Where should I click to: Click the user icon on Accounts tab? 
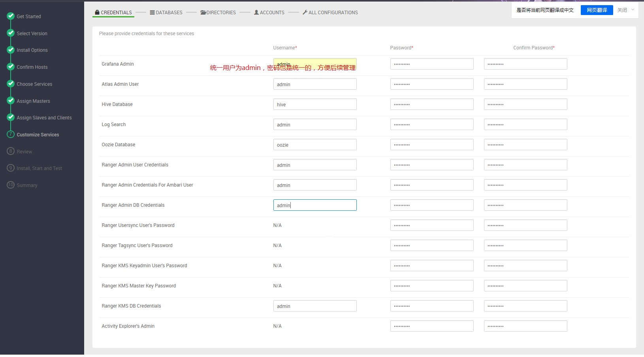click(x=256, y=12)
